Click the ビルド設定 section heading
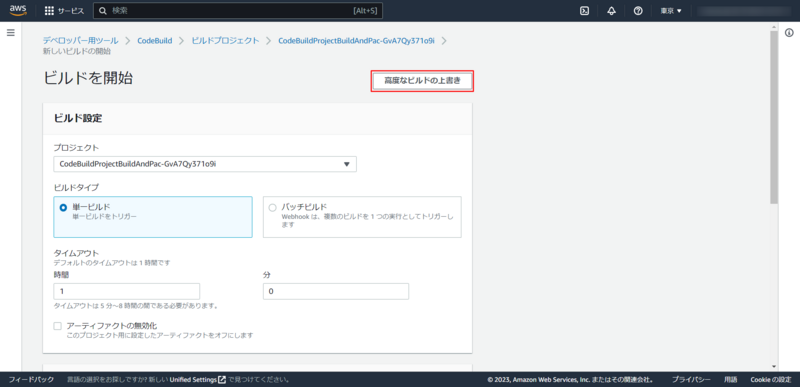Screen dimensions: 800x387 point(78,118)
